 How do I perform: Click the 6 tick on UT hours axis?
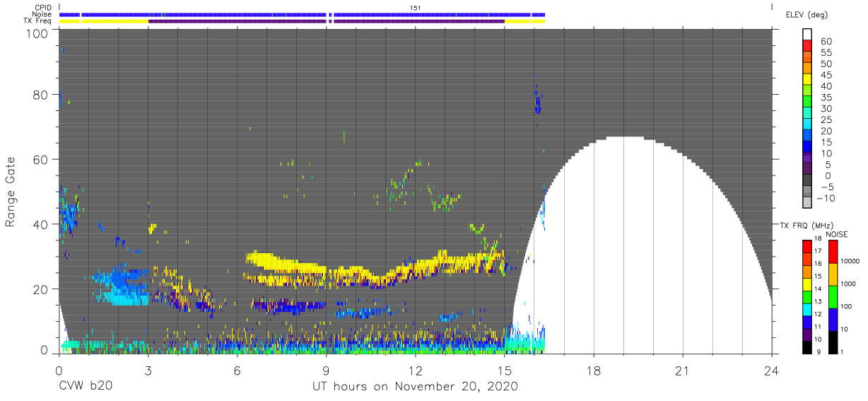[x=237, y=370]
